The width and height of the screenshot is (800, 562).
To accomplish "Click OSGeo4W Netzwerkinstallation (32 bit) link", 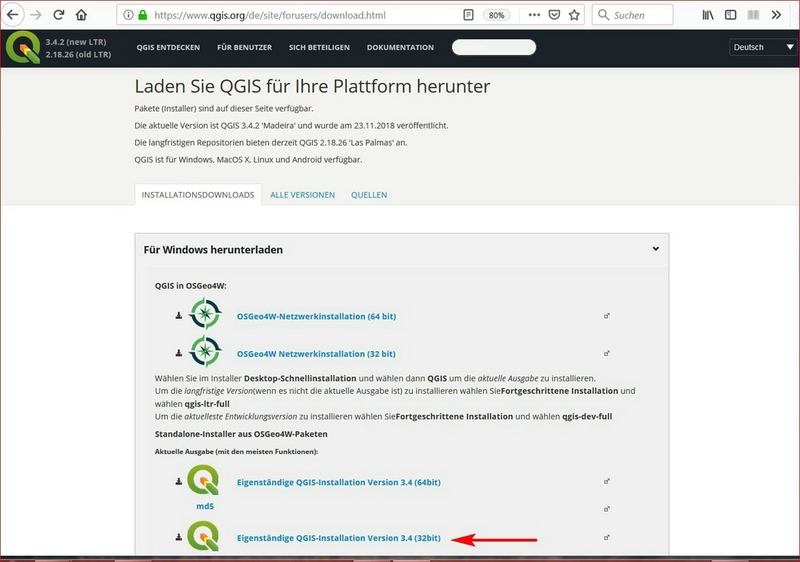I will tap(316, 354).
